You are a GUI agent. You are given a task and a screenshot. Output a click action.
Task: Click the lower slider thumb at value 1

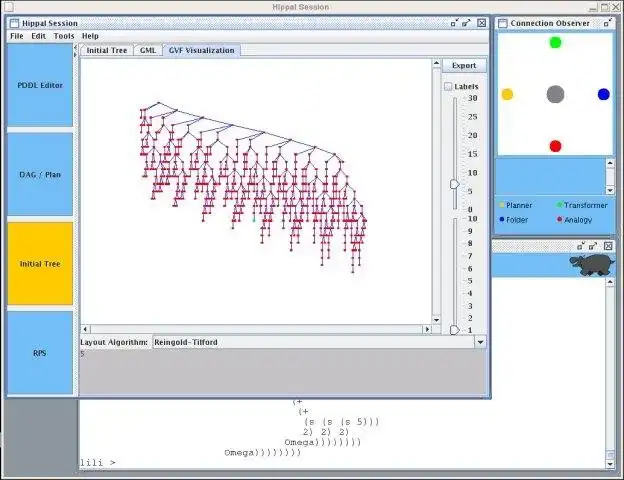454,330
